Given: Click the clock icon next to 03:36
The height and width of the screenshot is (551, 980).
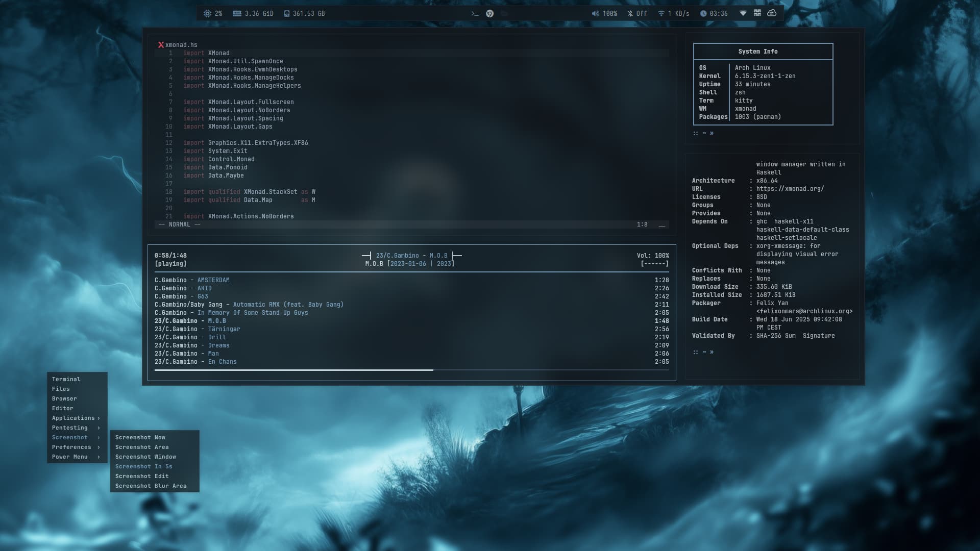Looking at the screenshot, I should point(703,14).
